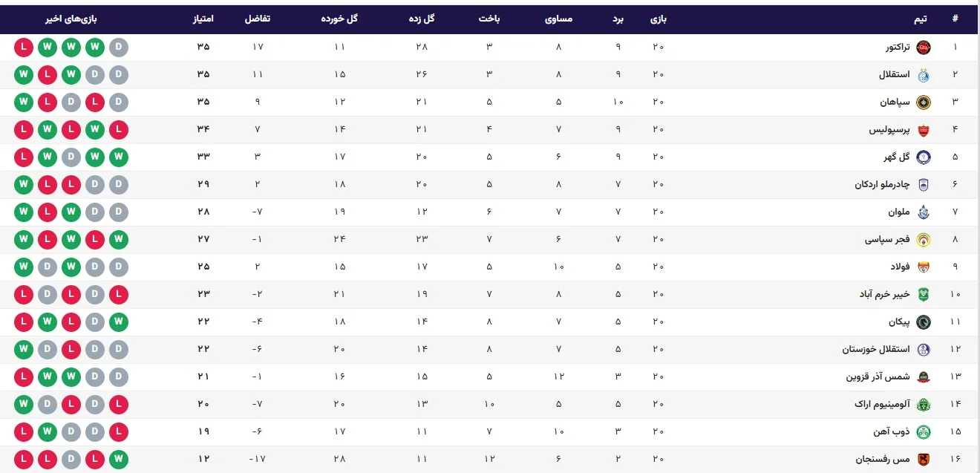Click the Aluminium Arak (آلومینیوم اراک) logo
This screenshot has height=473, width=980.
click(924, 405)
